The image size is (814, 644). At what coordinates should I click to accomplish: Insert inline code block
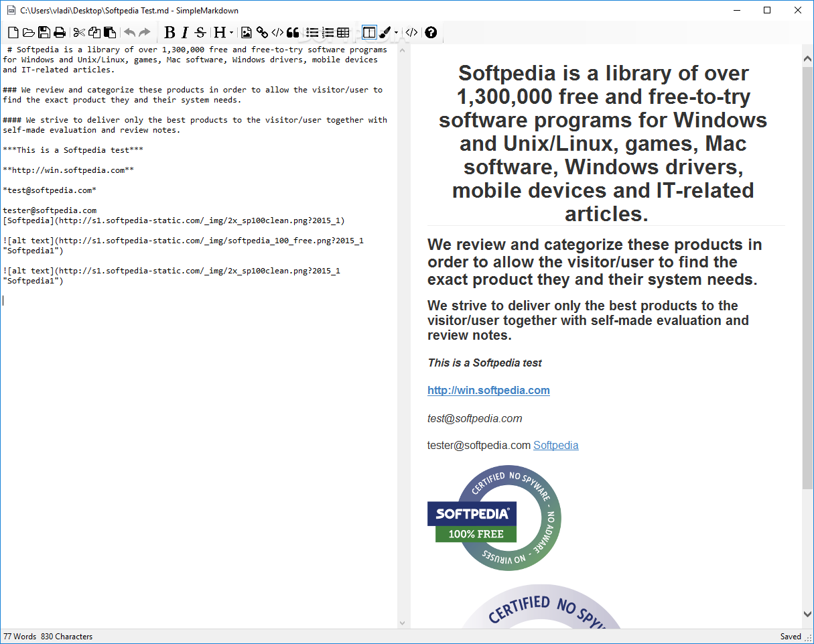[x=277, y=32]
